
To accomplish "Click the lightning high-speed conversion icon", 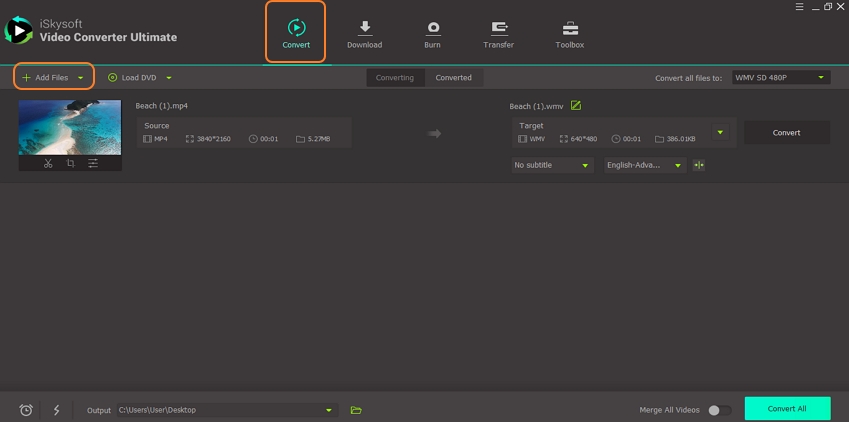I will click(x=56, y=410).
